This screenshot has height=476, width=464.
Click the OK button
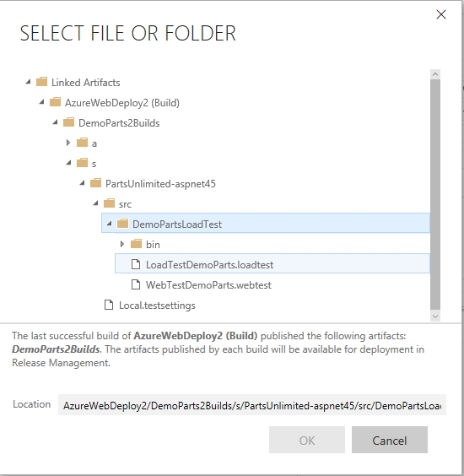(307, 440)
